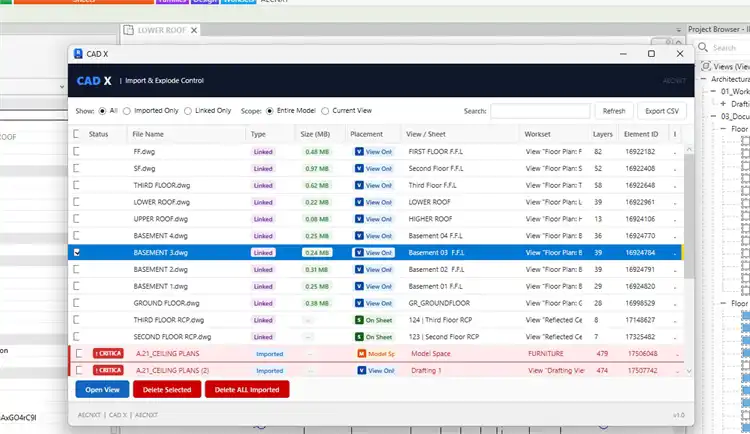The image size is (750, 434).
Task: Click On Sheet icon for THIRD FLOOR RCP.dwg
Action: [x=359, y=320]
